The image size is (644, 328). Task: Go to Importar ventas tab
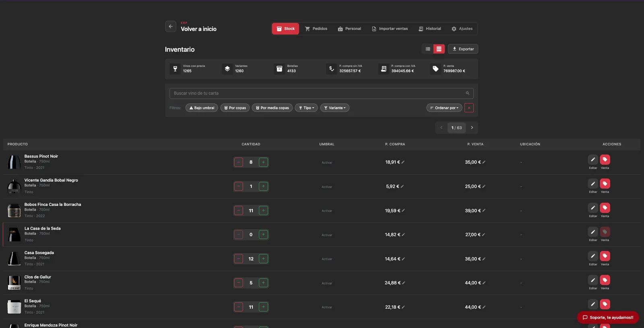(390, 29)
